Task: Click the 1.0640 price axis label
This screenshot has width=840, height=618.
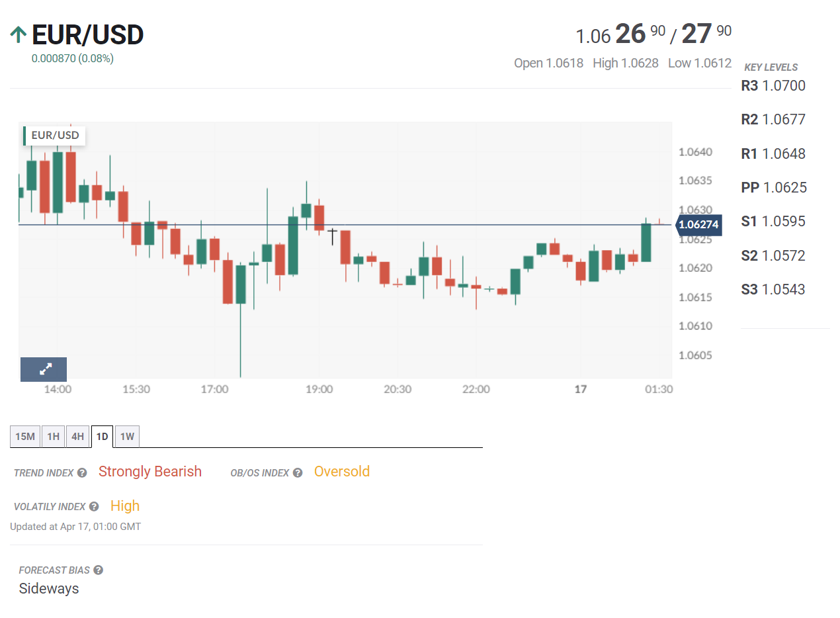Action: coord(695,152)
